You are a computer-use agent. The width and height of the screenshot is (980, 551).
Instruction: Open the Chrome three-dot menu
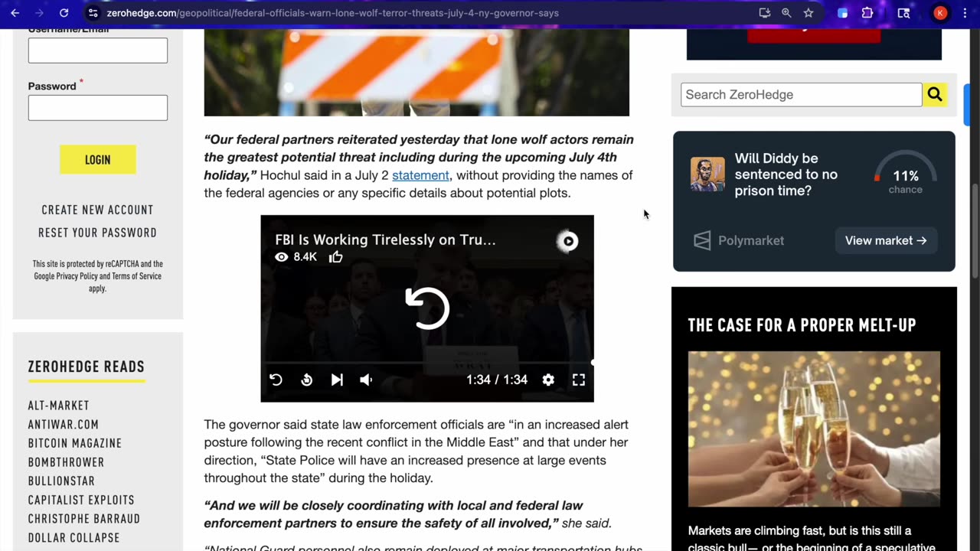964,13
